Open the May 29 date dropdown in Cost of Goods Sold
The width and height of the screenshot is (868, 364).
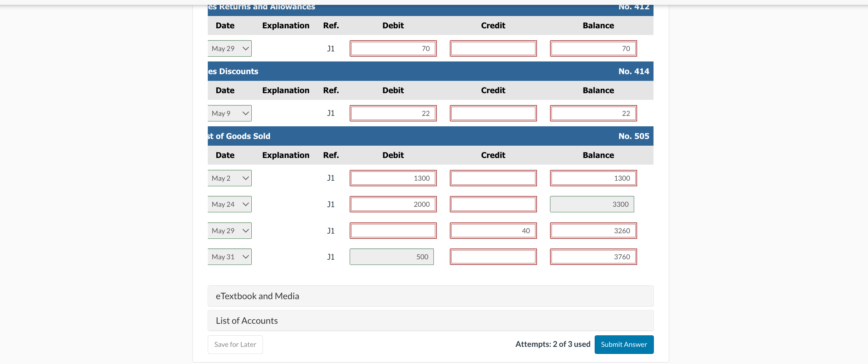tap(230, 231)
